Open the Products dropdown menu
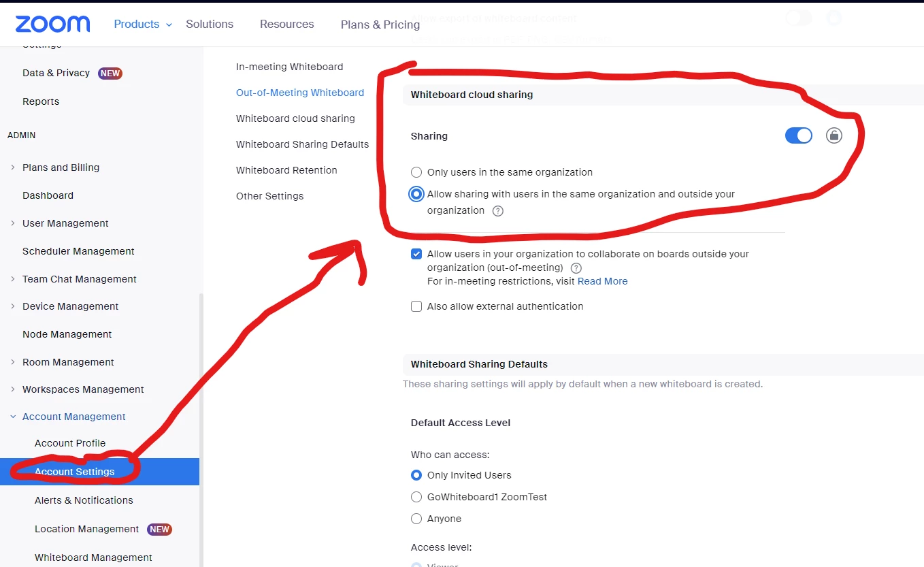924x567 pixels. tap(143, 24)
